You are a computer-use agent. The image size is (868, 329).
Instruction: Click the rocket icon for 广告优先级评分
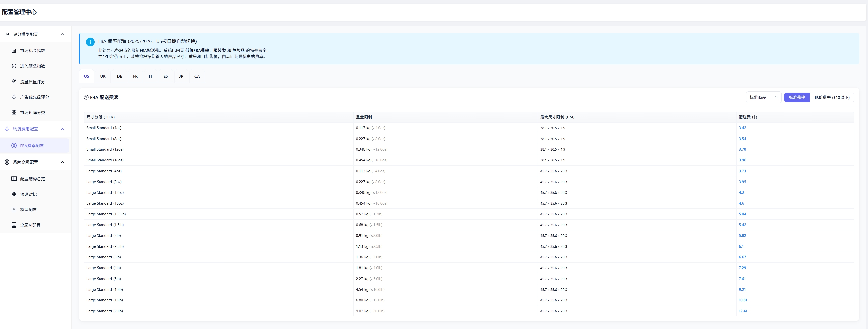(x=14, y=97)
